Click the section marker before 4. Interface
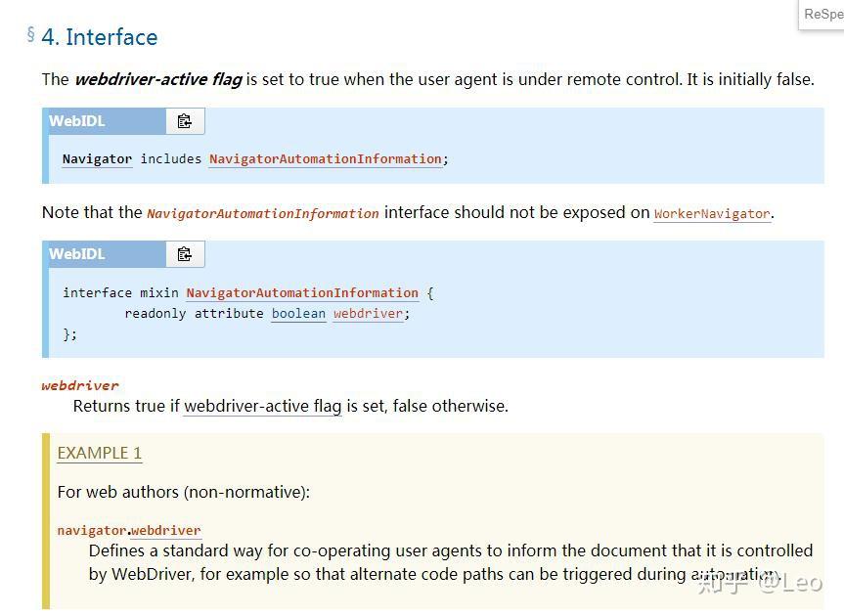 30,35
